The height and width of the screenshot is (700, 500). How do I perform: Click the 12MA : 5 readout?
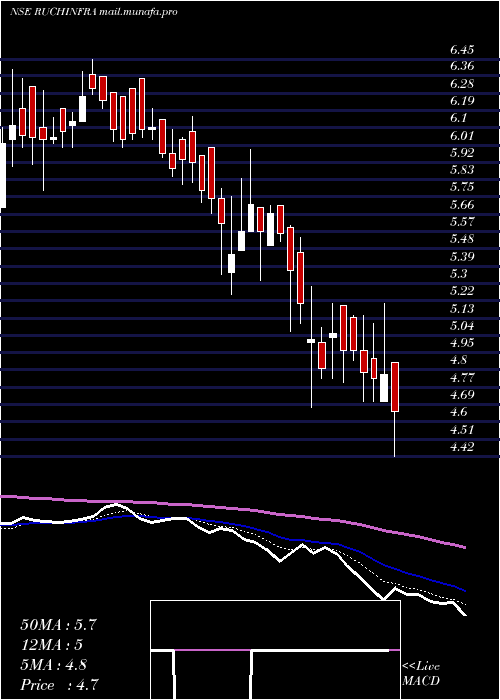tap(52, 645)
